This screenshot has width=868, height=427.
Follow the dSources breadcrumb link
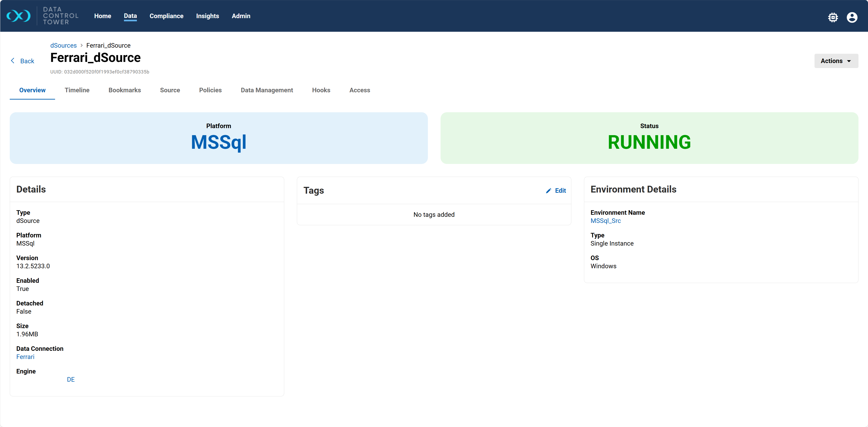63,45
